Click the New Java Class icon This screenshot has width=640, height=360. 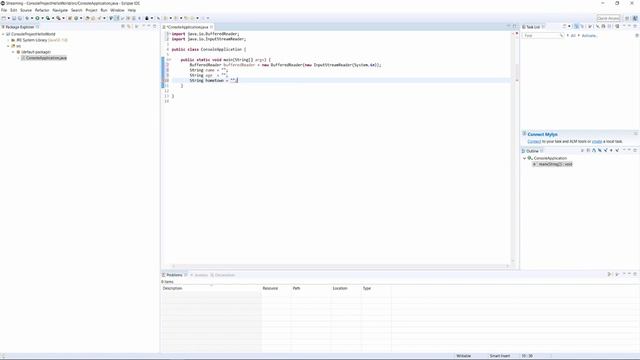coord(76,18)
